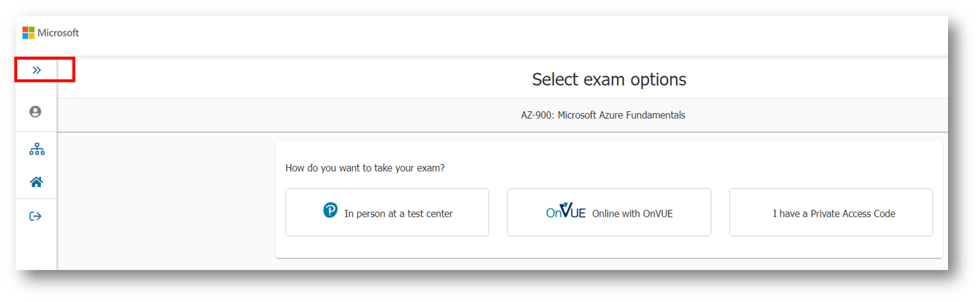Go to the Home icon in sidebar
This screenshot has width=980, height=302.
(x=36, y=182)
